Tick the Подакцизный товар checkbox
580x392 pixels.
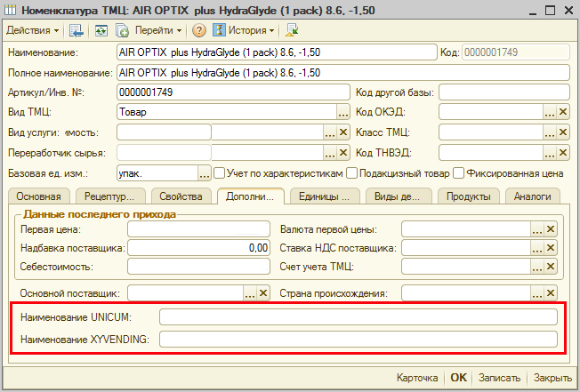click(352, 172)
